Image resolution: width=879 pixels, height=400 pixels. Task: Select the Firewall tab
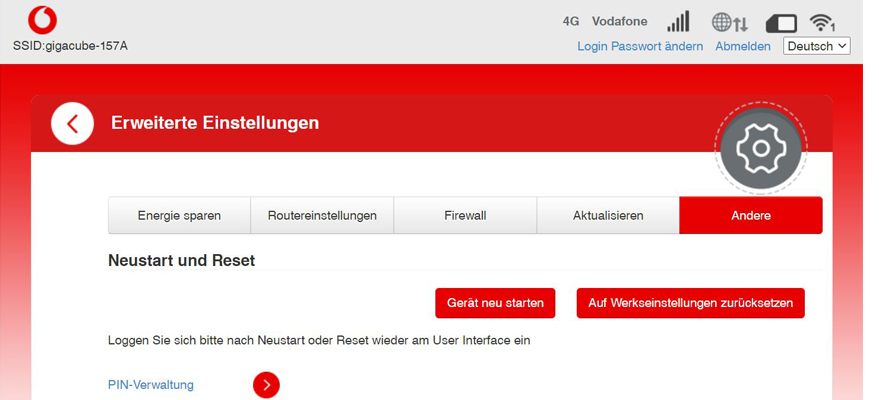tap(465, 215)
